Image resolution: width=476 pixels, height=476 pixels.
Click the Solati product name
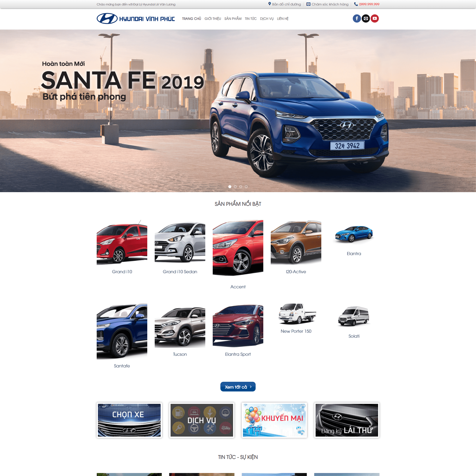click(x=354, y=336)
